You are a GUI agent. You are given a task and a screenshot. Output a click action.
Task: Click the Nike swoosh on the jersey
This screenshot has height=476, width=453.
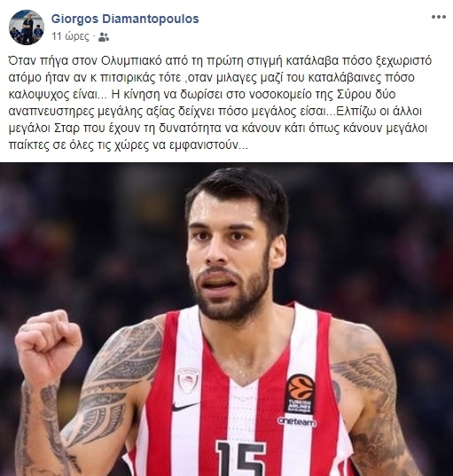pyautogui.click(x=185, y=406)
